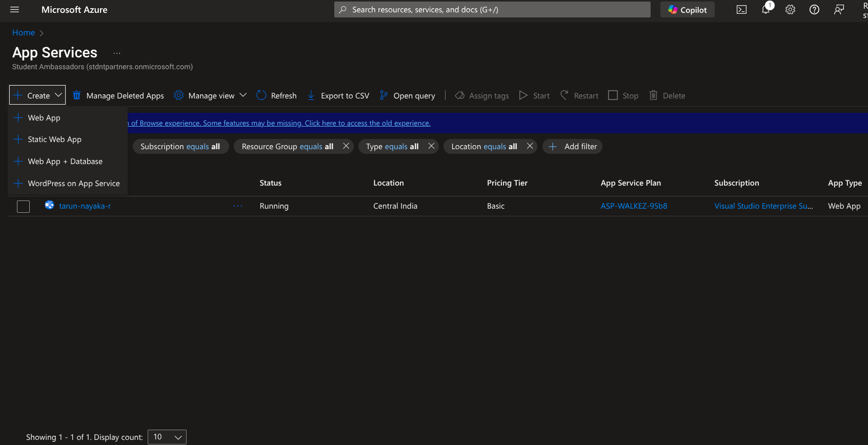Viewport: 868px width, 445px height.
Task: Click the Start play icon
Action: (x=523, y=95)
